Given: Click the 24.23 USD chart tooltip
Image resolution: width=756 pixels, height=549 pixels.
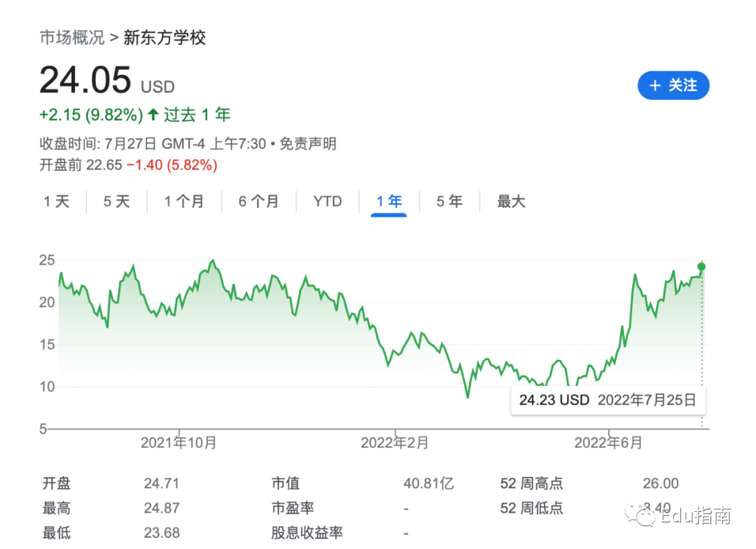Looking at the screenshot, I should pyautogui.click(x=608, y=400).
